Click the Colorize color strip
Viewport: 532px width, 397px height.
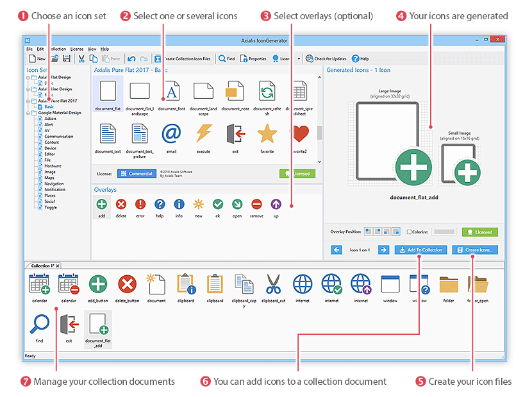click(444, 231)
